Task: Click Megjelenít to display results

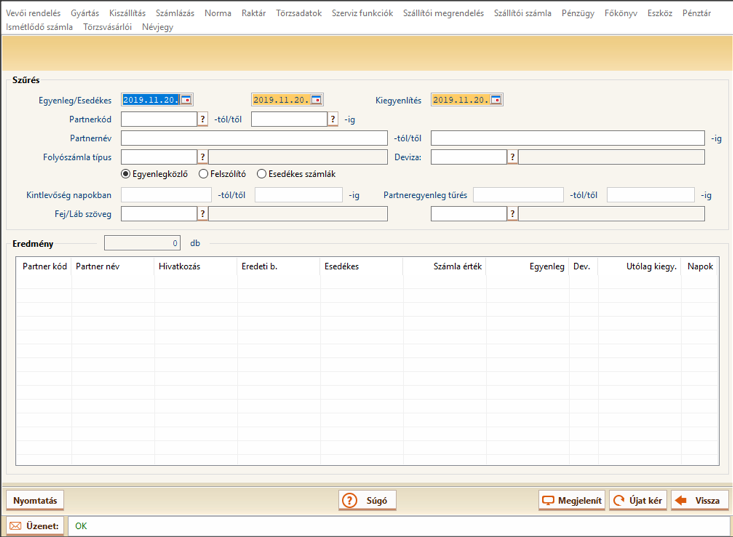Action: pyautogui.click(x=572, y=501)
